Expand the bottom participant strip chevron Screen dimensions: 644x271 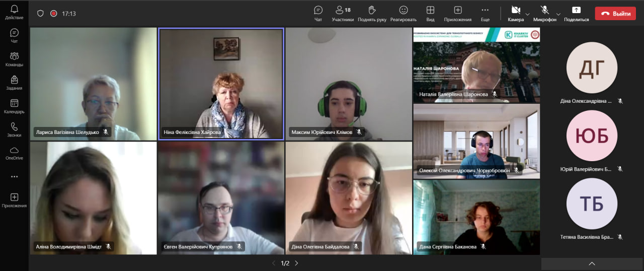[592, 263]
